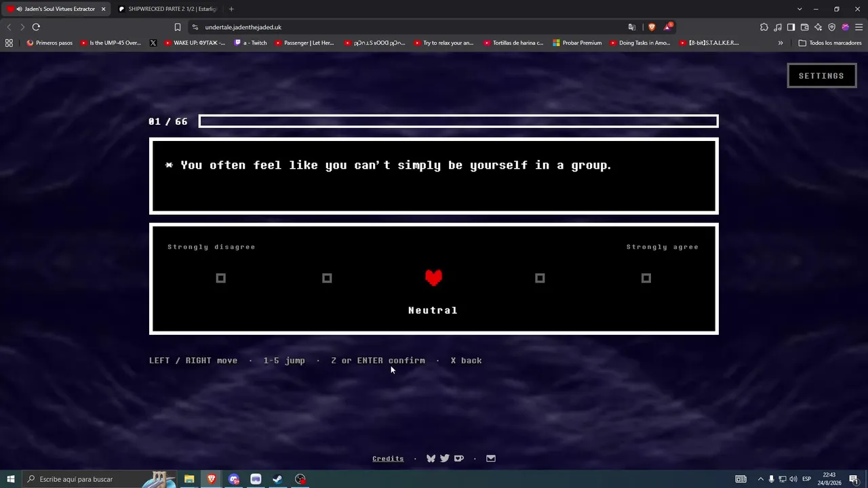The height and width of the screenshot is (488, 868).
Task: Select the fourth answer box (agree)
Action: click(540, 278)
